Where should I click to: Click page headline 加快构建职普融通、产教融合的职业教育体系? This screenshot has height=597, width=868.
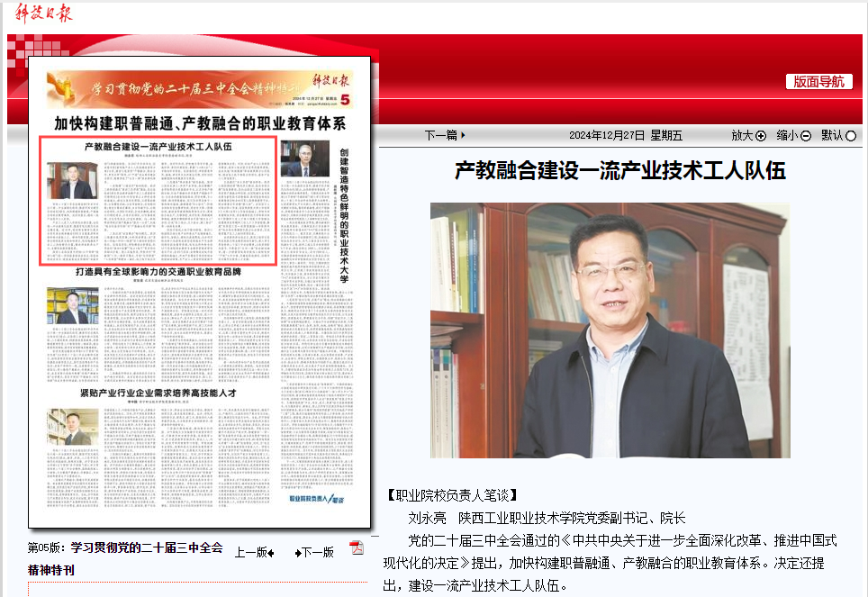[x=200, y=124]
